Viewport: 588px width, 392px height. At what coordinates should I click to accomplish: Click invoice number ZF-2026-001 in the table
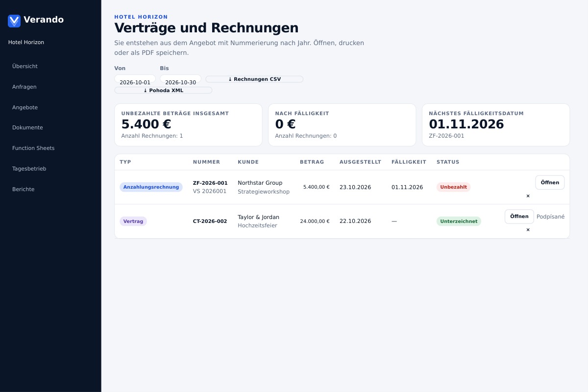pyautogui.click(x=210, y=183)
